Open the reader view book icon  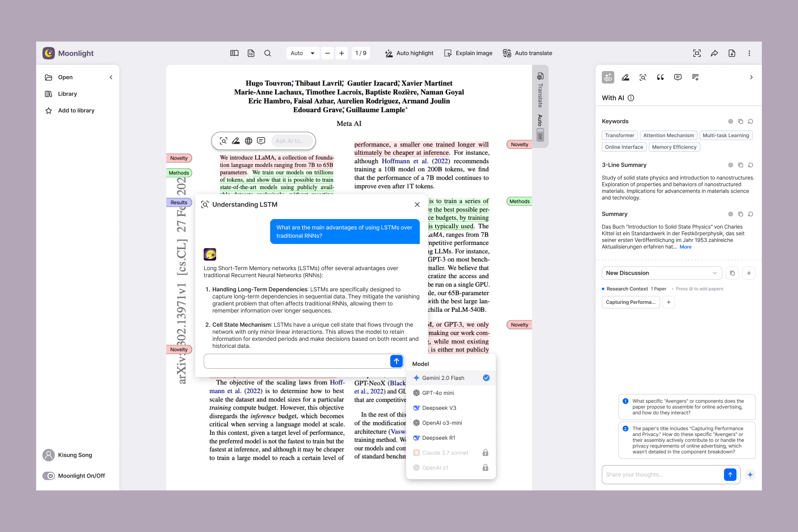(234, 53)
